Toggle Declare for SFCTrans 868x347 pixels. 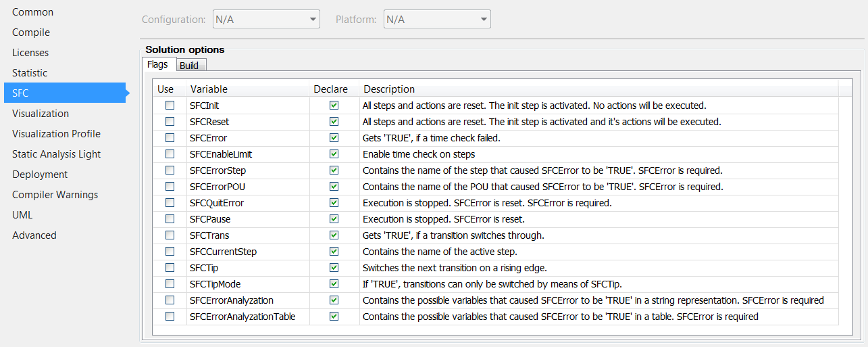coord(334,235)
